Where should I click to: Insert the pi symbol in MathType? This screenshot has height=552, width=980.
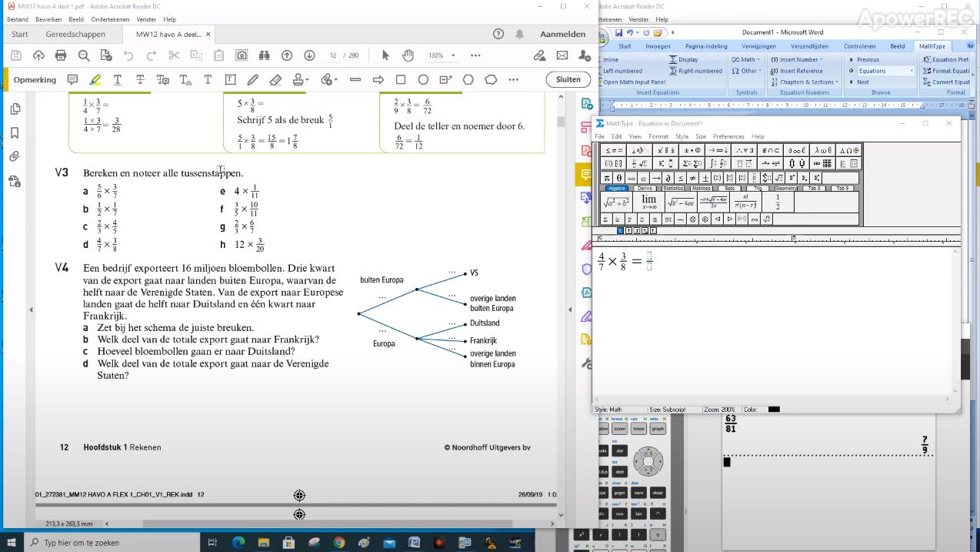coord(607,178)
